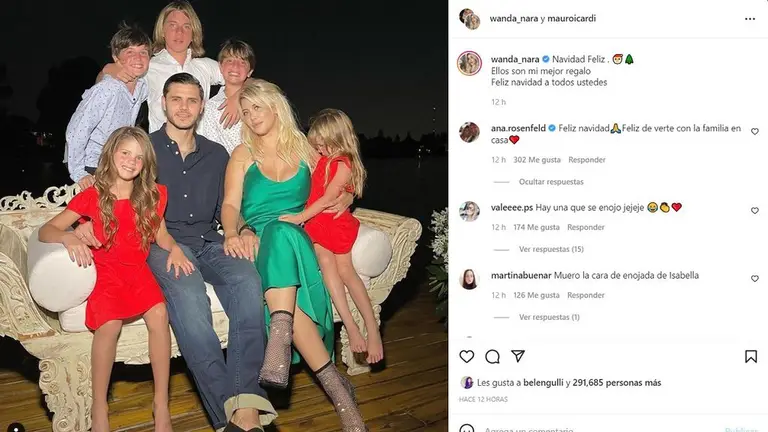Like the post with the heart icon
Image resolution: width=768 pixels, height=432 pixels.
[466, 357]
